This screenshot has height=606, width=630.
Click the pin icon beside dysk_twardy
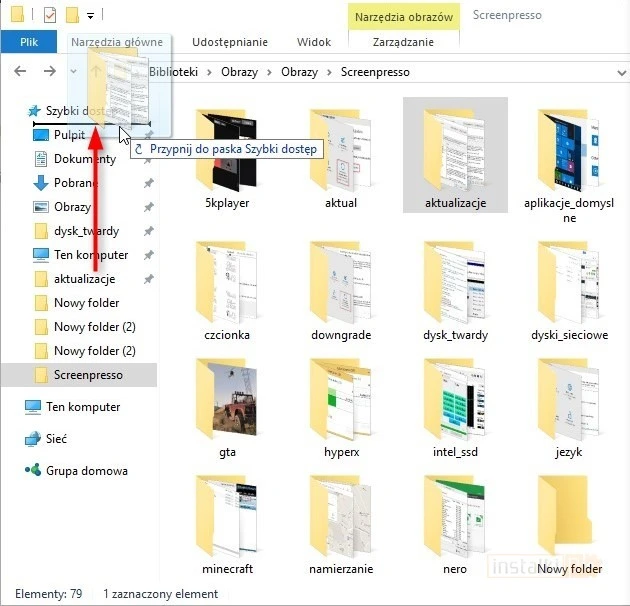click(149, 231)
